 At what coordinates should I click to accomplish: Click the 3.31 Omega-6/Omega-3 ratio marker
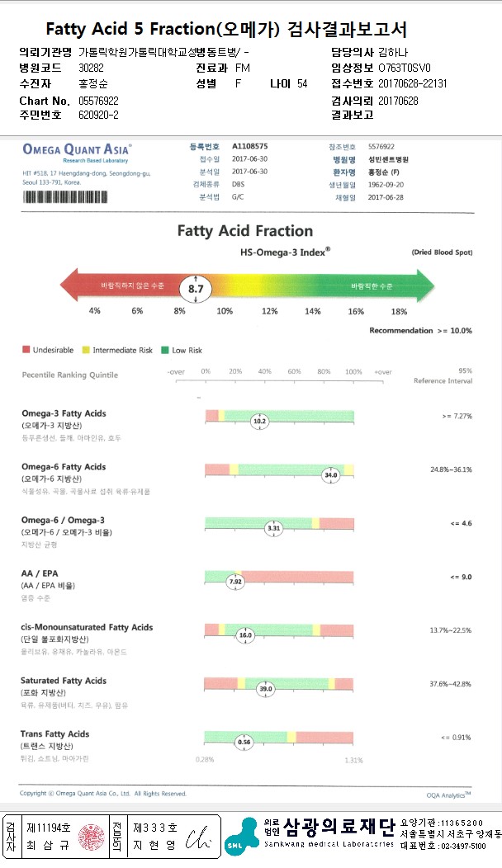coord(274,528)
